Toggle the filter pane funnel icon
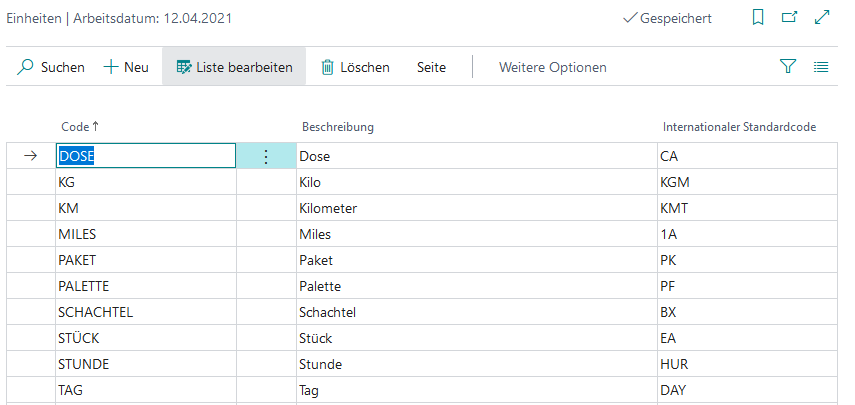The height and width of the screenshot is (405, 855). click(x=788, y=67)
